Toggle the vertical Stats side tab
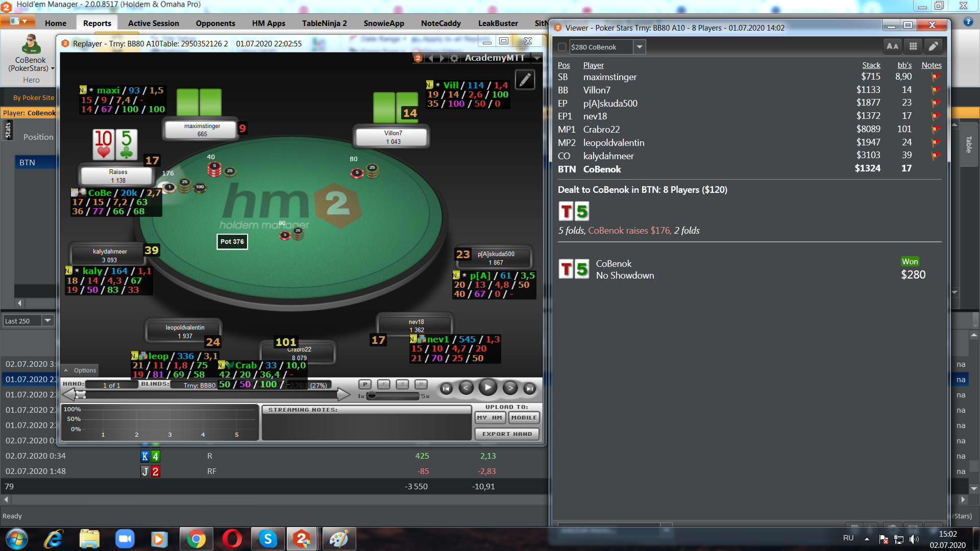Screen dimensions: 980x551 [x=8, y=130]
